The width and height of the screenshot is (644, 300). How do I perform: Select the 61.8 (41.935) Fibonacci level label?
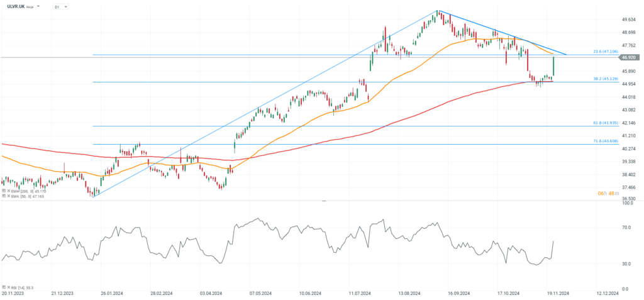tap(605, 123)
